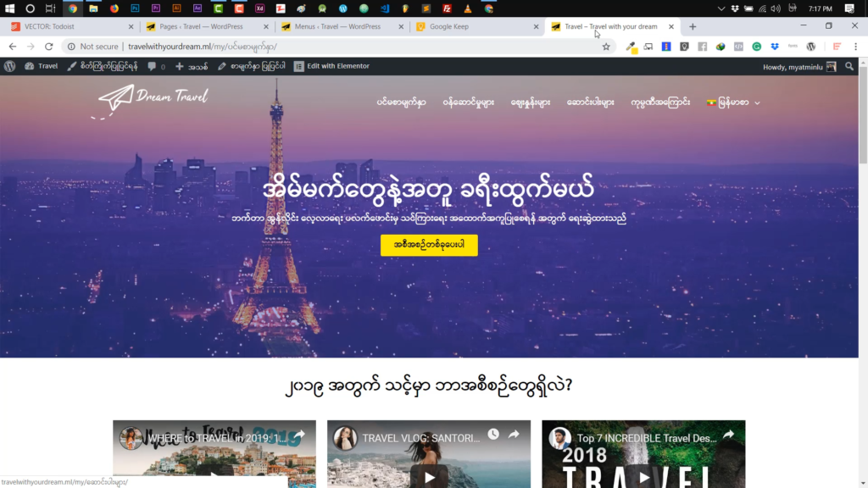Click share arrow on Top 7 INCREDIBLE video
This screenshot has width=868, height=488.
(x=728, y=435)
